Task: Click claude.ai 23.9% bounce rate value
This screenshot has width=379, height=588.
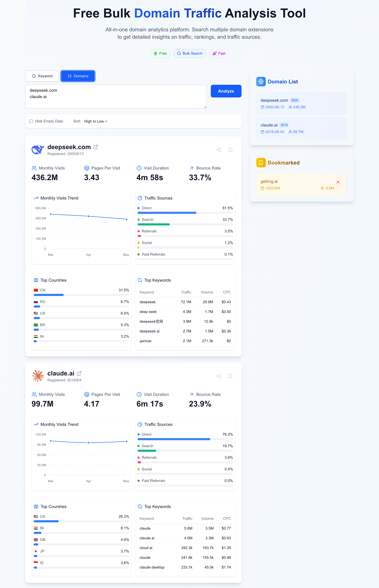Action: click(200, 404)
